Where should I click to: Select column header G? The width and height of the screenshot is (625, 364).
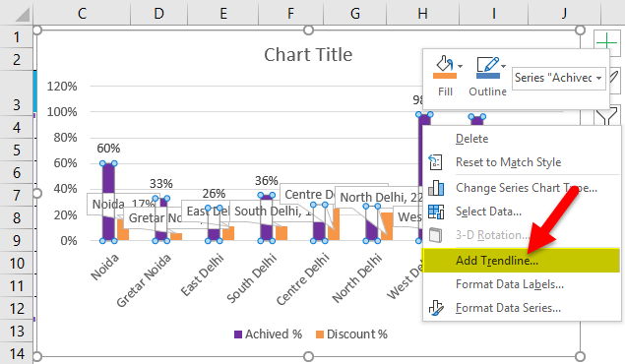click(354, 13)
